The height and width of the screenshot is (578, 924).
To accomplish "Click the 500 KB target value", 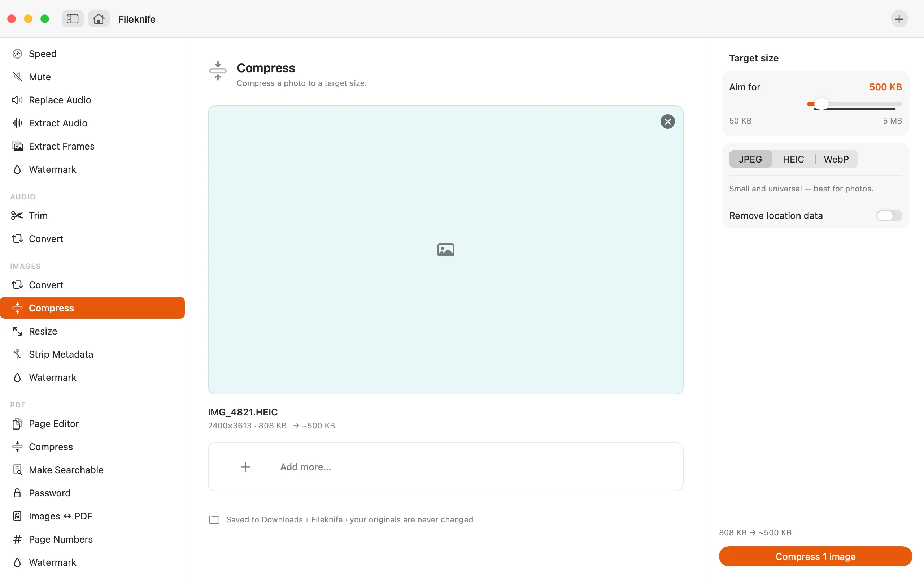I will (x=885, y=87).
